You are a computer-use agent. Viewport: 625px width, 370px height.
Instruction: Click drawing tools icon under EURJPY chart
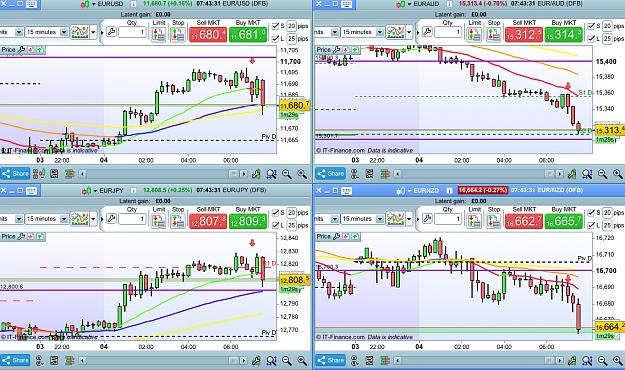point(256,360)
